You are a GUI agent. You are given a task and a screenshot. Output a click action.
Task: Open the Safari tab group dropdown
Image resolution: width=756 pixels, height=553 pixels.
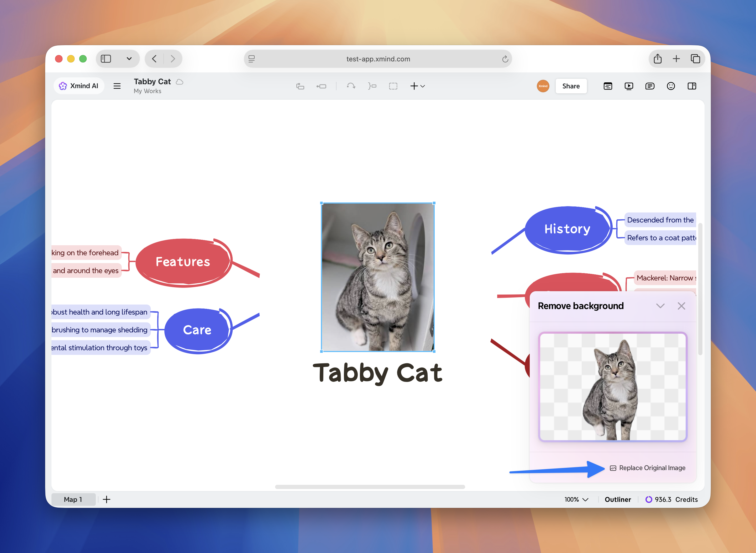(x=129, y=59)
